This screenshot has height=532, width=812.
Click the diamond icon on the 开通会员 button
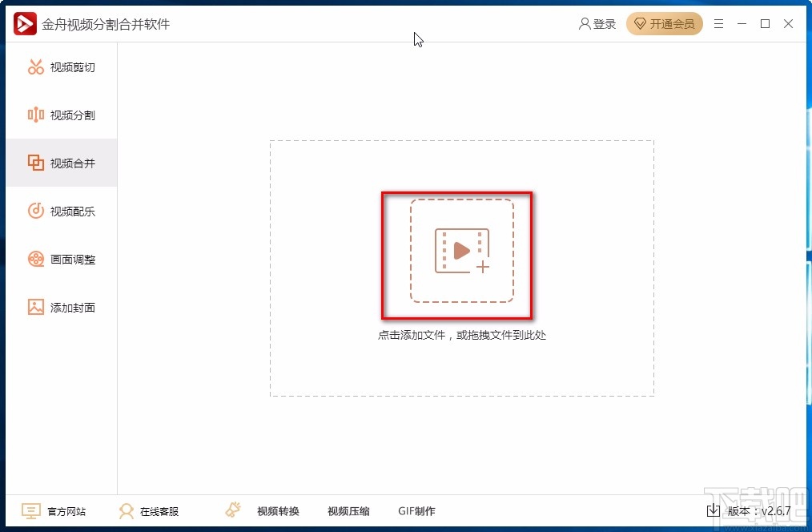640,24
